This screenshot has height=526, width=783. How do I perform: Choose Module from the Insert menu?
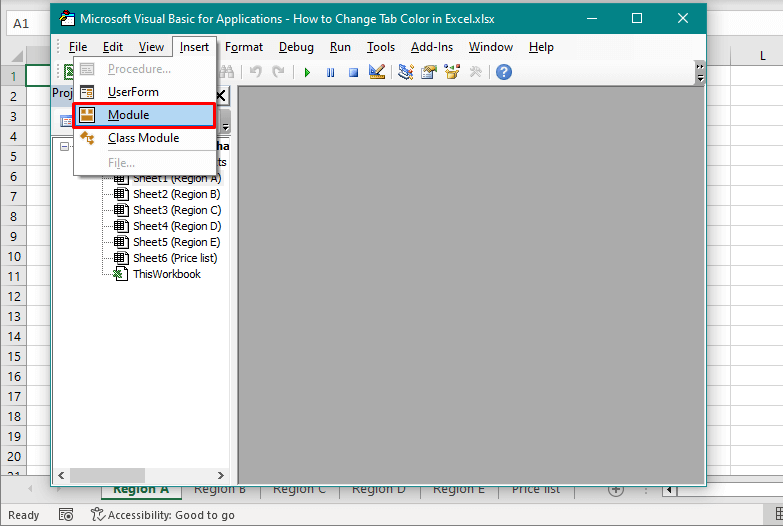[x=128, y=115]
